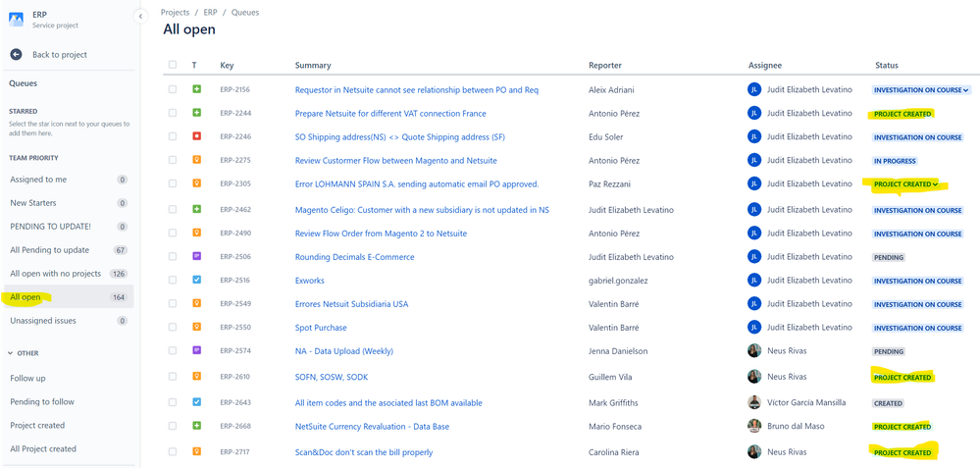This screenshot has height=468, width=980.
Task: Select the Unassigned issues queue
Action: click(x=42, y=321)
